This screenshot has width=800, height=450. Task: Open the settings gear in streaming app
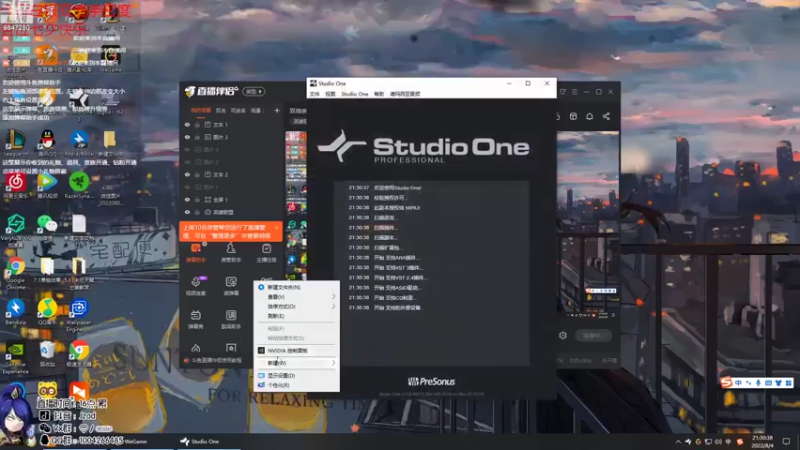(x=563, y=335)
